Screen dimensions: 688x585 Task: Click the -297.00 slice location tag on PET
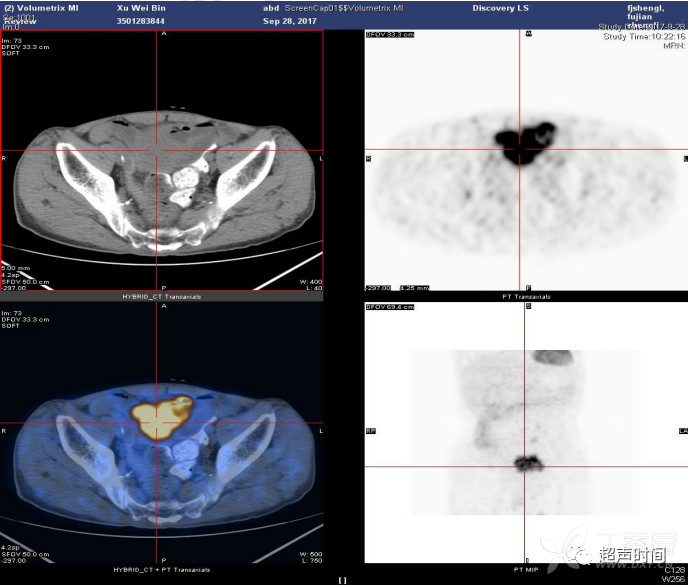pyautogui.click(x=378, y=288)
